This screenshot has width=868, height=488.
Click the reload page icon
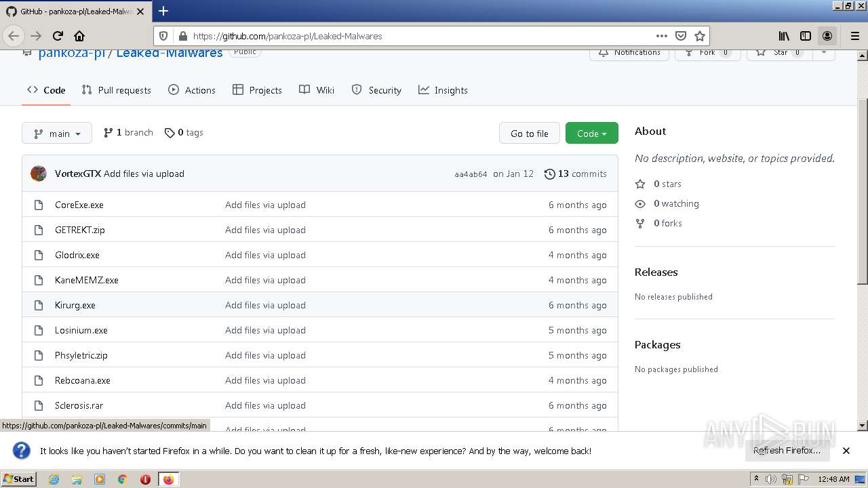58,36
